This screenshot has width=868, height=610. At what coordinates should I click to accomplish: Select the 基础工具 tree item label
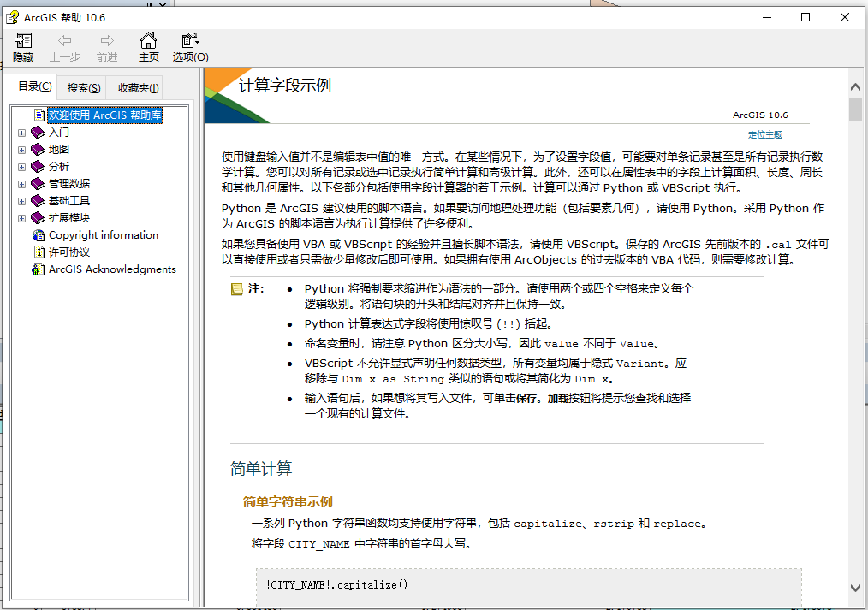(69, 201)
